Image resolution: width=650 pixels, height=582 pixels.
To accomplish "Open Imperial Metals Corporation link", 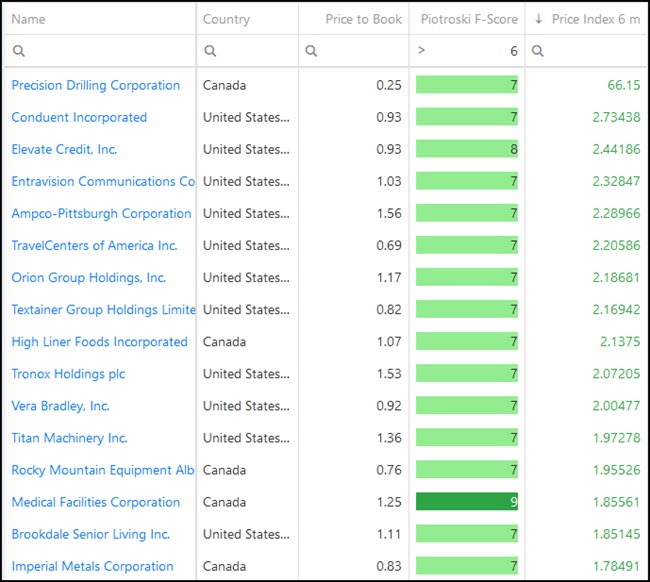I will [x=92, y=566].
